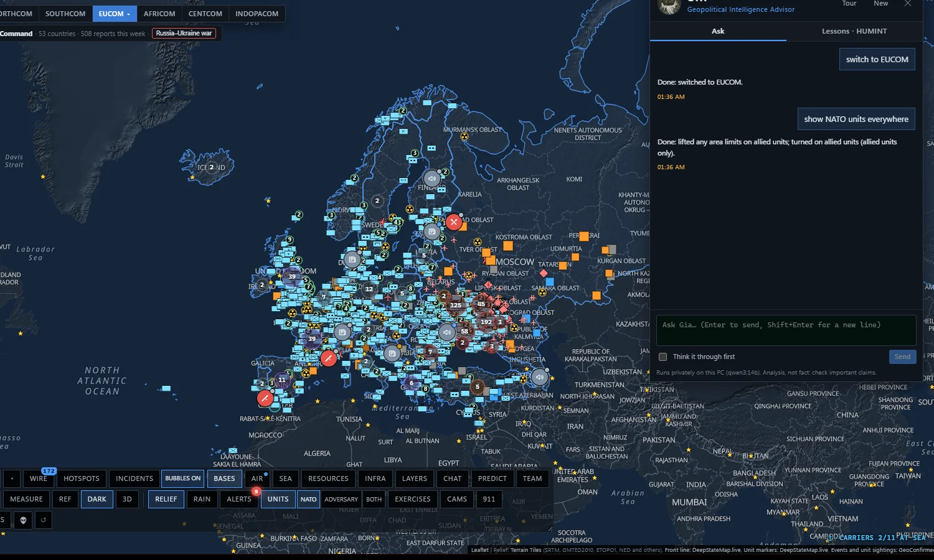Switch to the CENTCOM command tab
This screenshot has height=560, width=934.
pyautogui.click(x=205, y=14)
